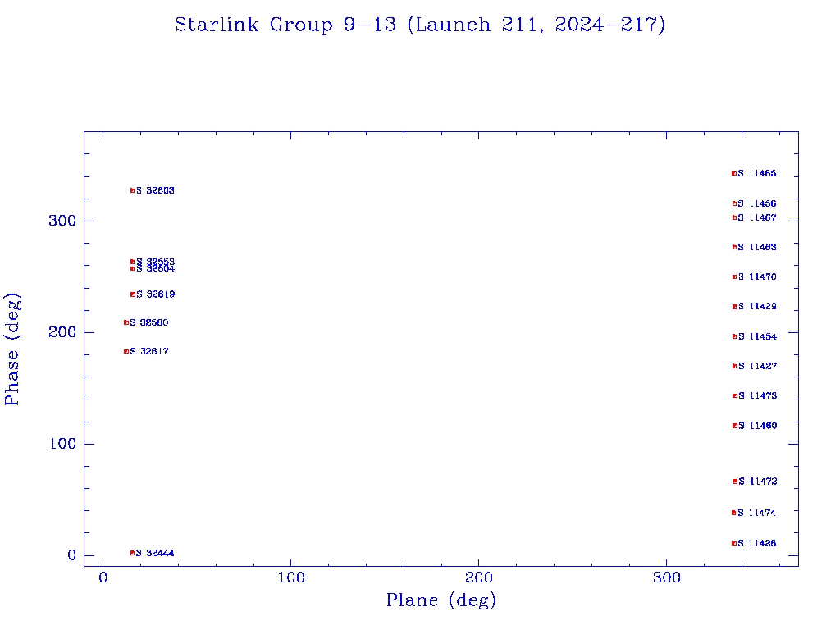Select the label S 32603

tap(155, 190)
